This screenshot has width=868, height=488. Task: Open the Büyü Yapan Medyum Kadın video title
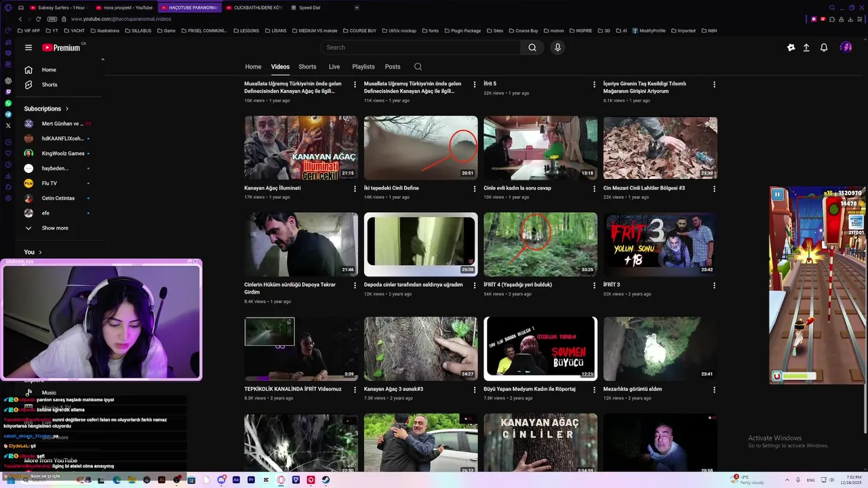[x=530, y=389]
